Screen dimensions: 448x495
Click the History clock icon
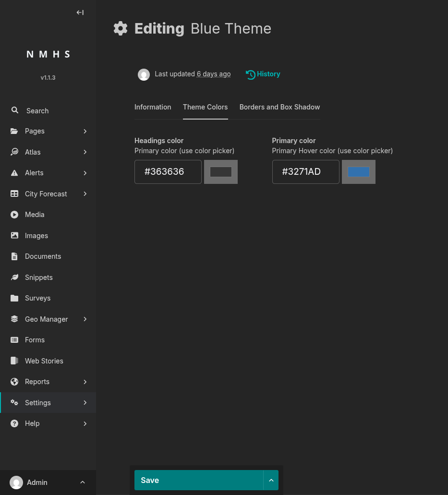click(251, 74)
